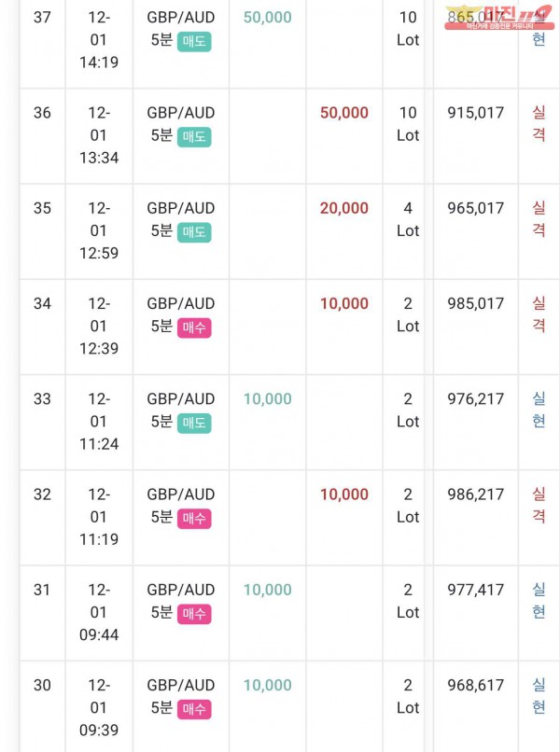
Task: Click the pink 매수 badge in row 34
Action: pos(194,327)
